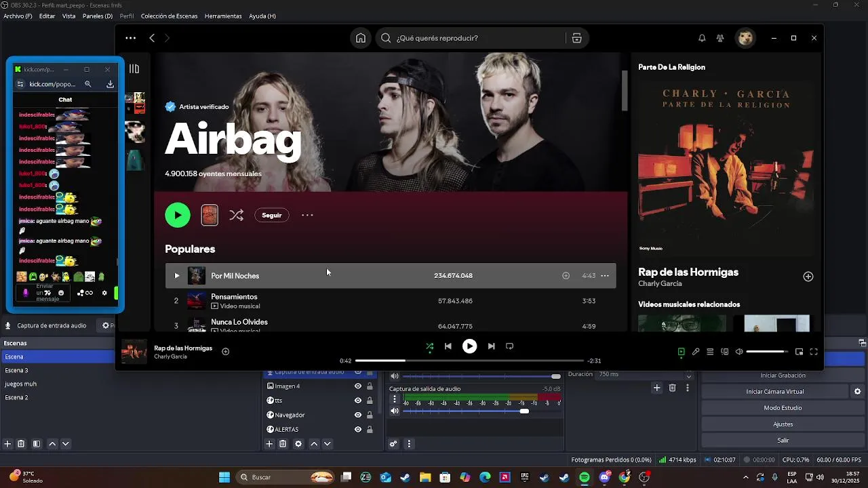Move selected OBS scene up
Viewport: 868px width, 488px height.
[52, 444]
